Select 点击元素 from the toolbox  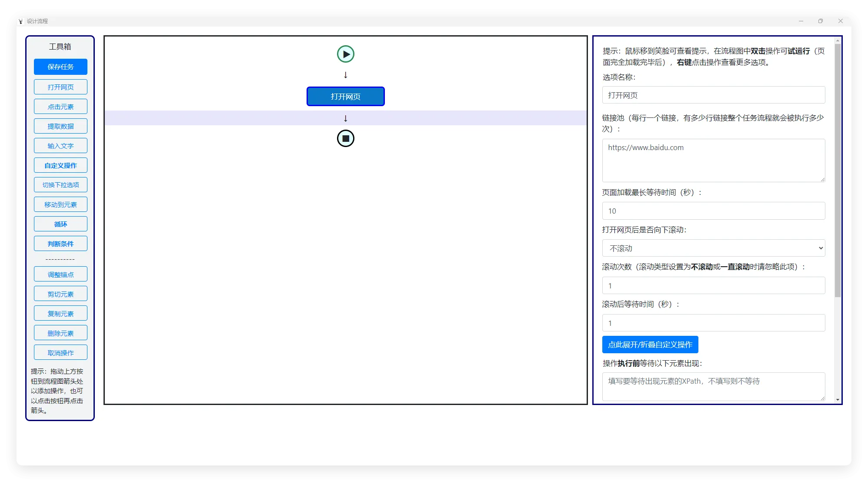(x=60, y=106)
